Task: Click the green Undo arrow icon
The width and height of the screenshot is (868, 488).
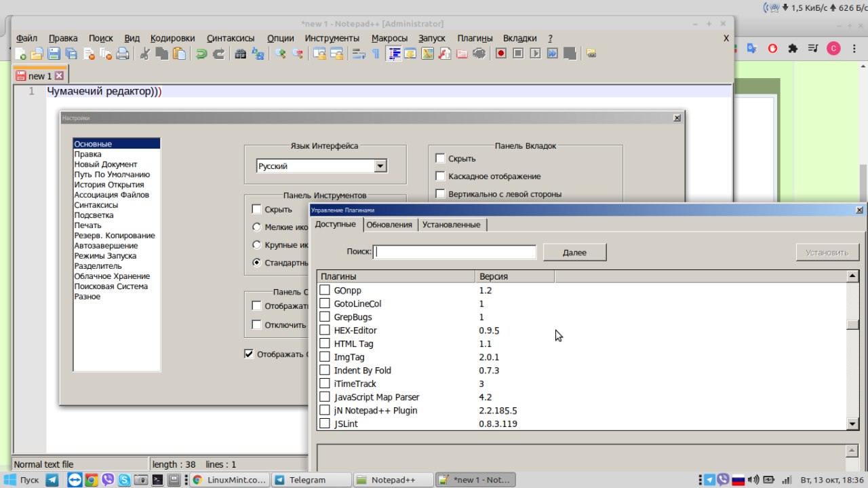Action: pyautogui.click(x=201, y=54)
